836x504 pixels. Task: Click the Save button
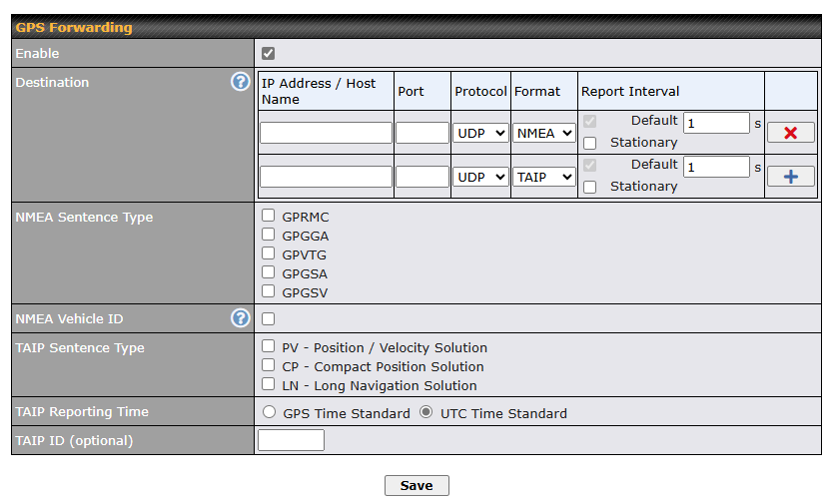417,485
